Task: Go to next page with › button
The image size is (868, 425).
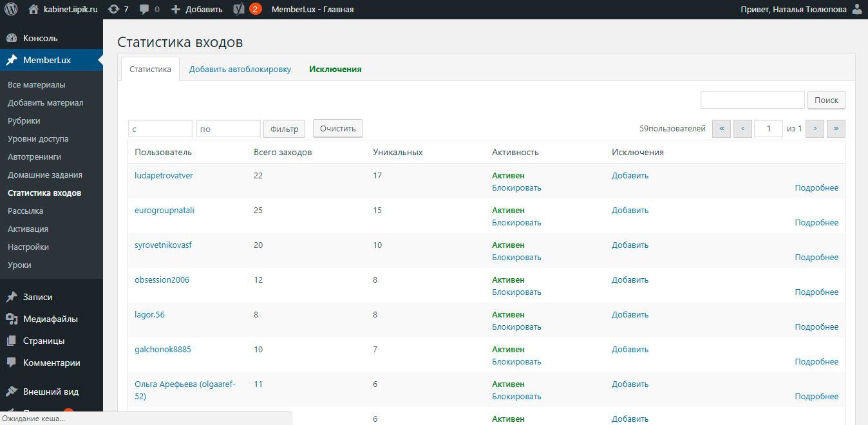Action: (814, 129)
